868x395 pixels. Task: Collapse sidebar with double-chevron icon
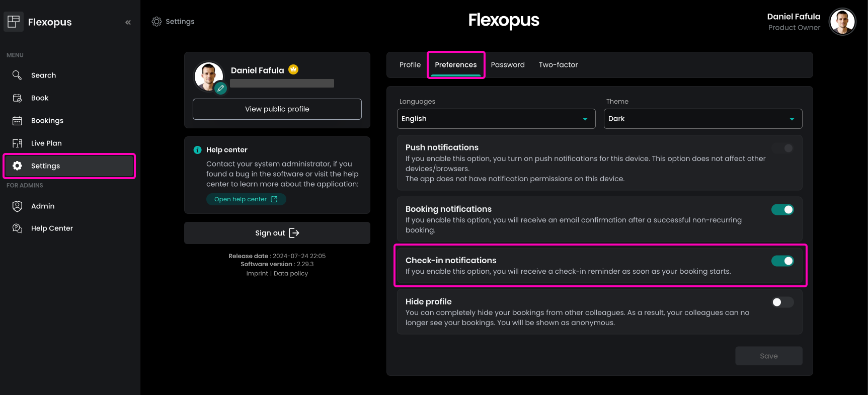(128, 22)
